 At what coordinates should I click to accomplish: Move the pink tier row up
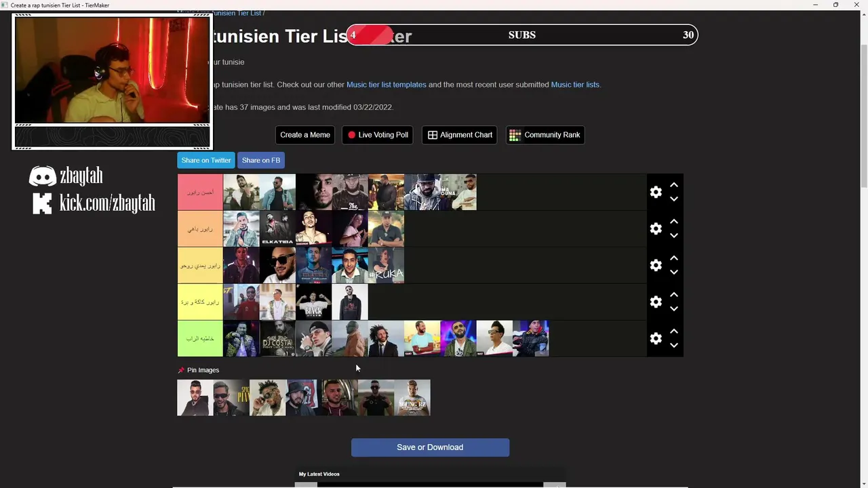pos(674,185)
